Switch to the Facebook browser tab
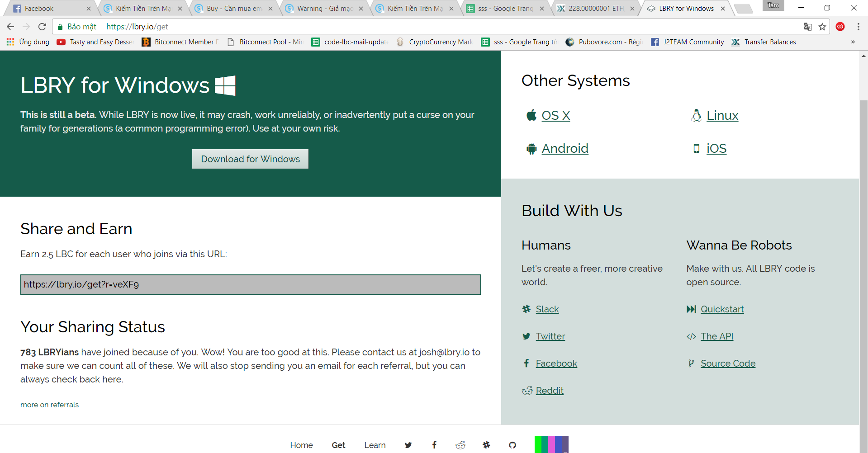The height and width of the screenshot is (453, 868). pos(50,8)
